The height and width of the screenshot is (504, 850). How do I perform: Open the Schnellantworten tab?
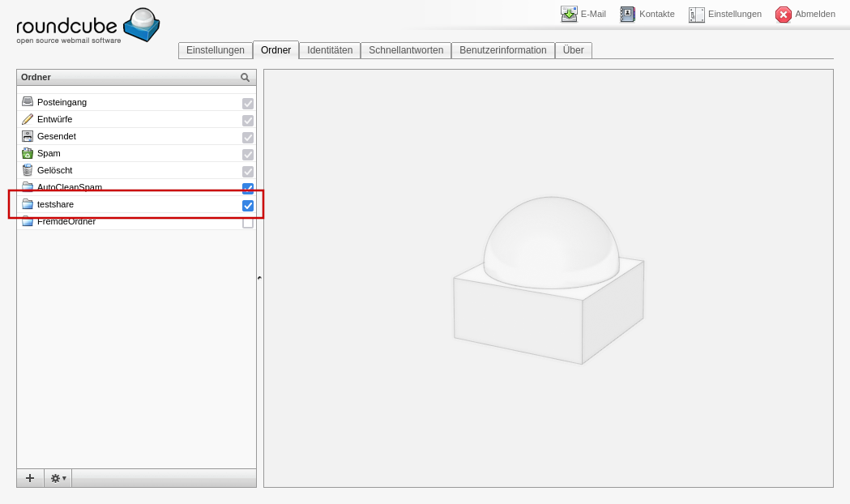pyautogui.click(x=406, y=50)
